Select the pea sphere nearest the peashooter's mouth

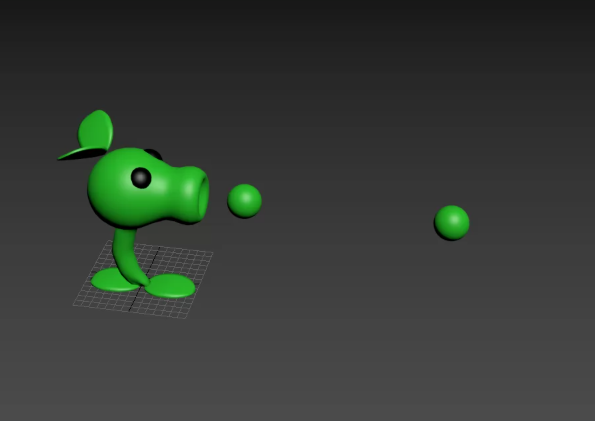point(244,201)
